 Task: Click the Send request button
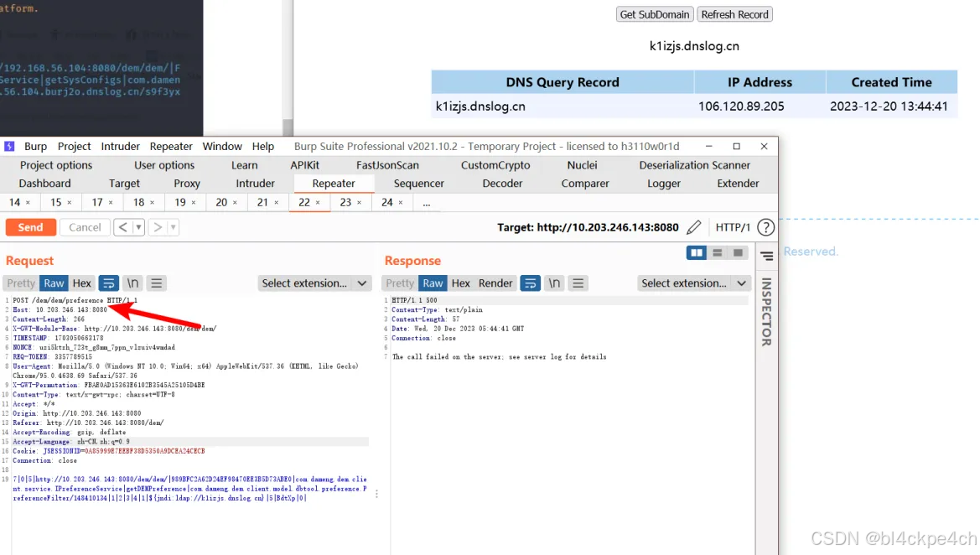pos(31,227)
